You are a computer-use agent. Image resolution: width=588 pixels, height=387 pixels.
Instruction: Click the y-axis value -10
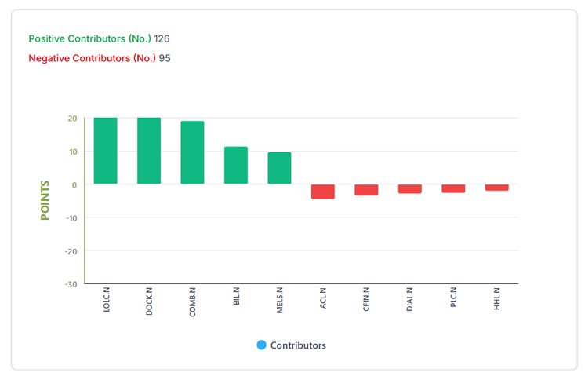click(71, 218)
